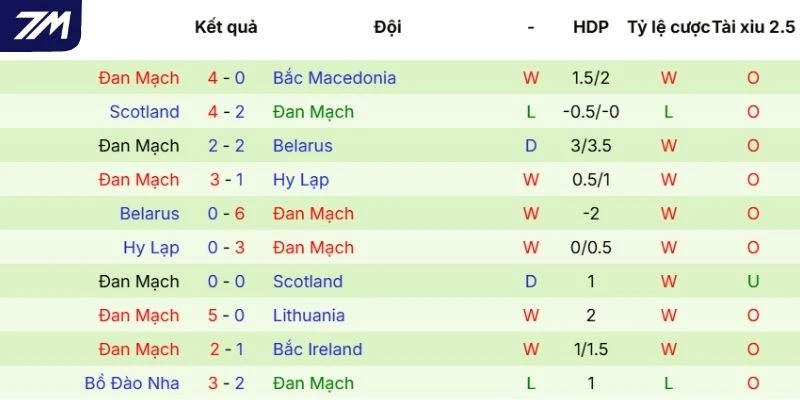The width and height of the screenshot is (800, 400).
Task: Open the Bắc Ireland team link
Action: (x=317, y=350)
